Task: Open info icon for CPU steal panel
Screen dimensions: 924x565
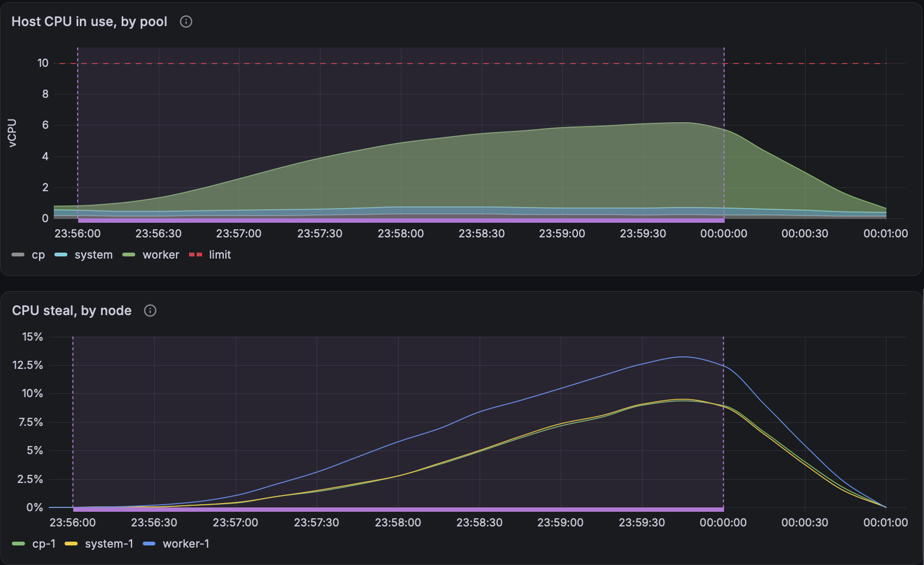Action: (x=150, y=311)
